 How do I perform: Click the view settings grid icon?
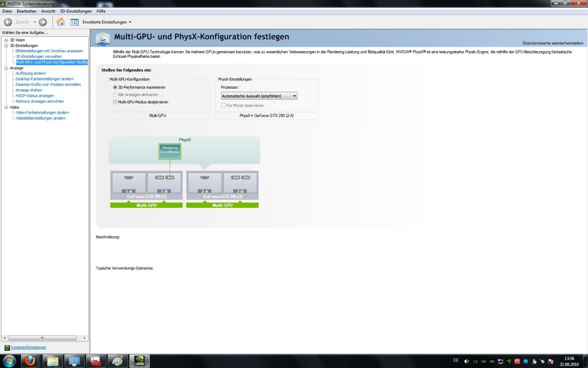[75, 22]
